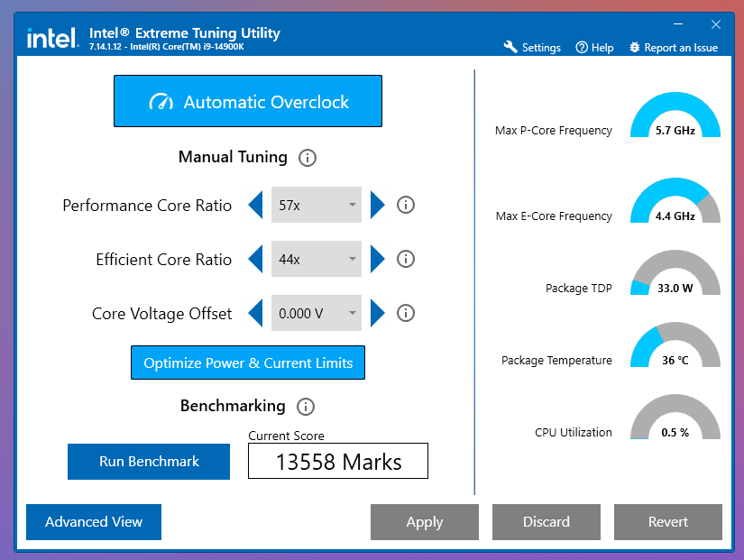Screen dimensions: 744x560
Task: Click Max P-Core Frequency 5.7 GHz gauge
Action: click(675, 115)
